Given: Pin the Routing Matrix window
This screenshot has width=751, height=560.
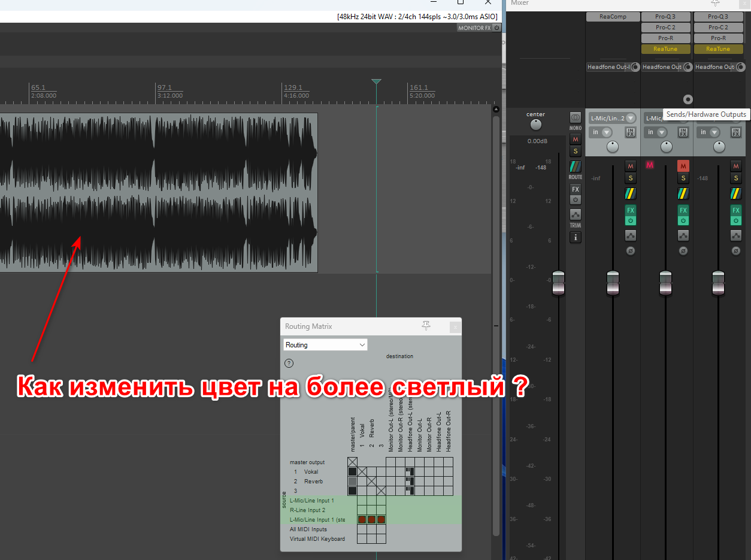Looking at the screenshot, I should tap(426, 326).
